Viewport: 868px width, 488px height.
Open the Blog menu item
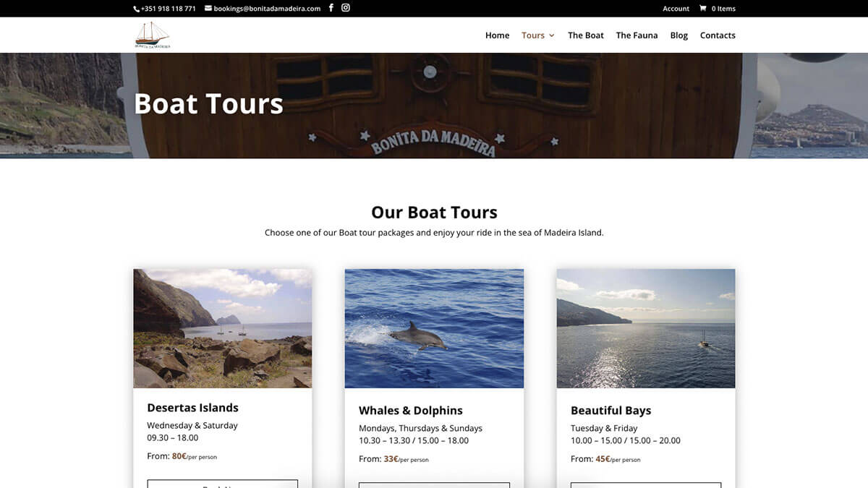tap(679, 35)
